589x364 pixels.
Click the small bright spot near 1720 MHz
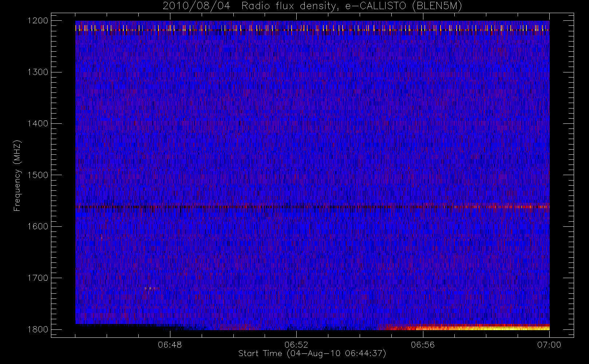[150, 288]
